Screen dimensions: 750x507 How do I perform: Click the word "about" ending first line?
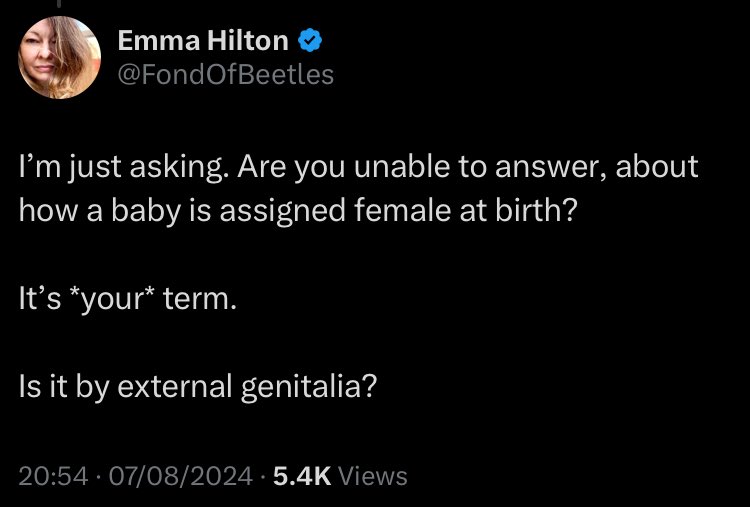[657, 166]
